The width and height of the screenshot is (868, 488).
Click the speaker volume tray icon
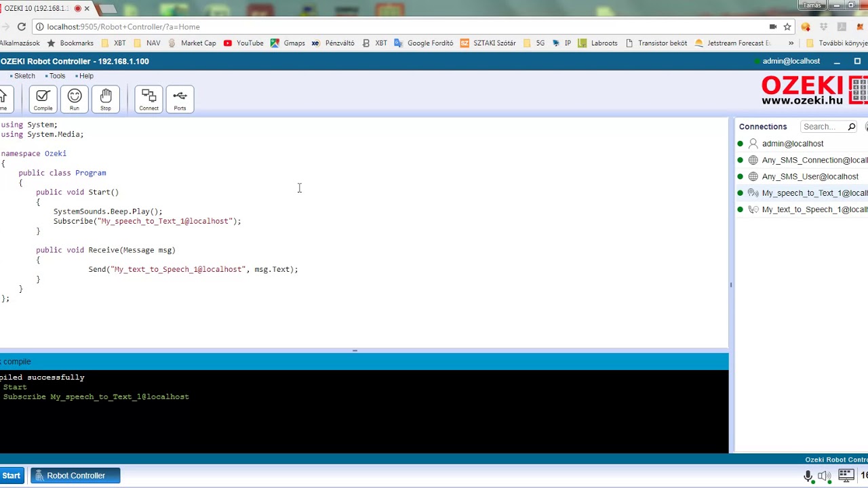coord(824,476)
